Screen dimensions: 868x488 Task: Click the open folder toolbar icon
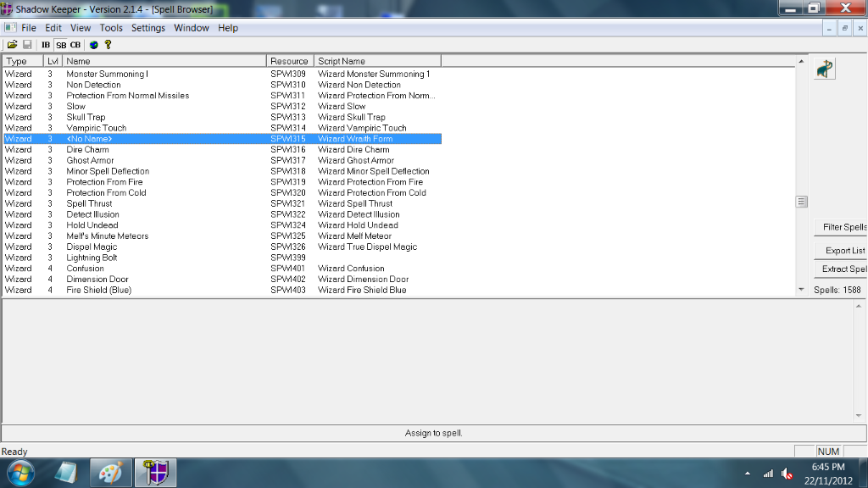[13, 45]
